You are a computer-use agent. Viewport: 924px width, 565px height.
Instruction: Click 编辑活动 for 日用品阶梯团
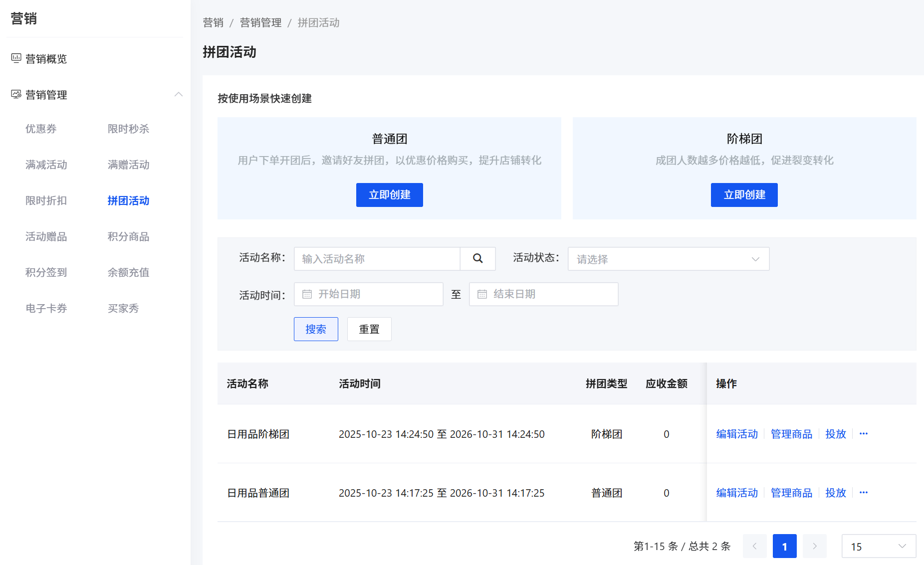(x=737, y=434)
